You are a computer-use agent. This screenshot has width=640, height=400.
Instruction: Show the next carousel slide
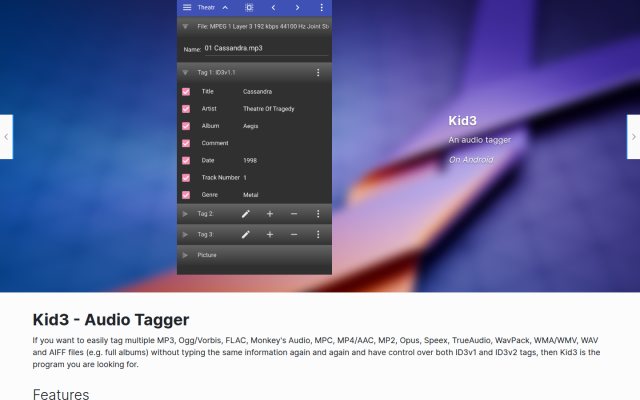pos(633,137)
